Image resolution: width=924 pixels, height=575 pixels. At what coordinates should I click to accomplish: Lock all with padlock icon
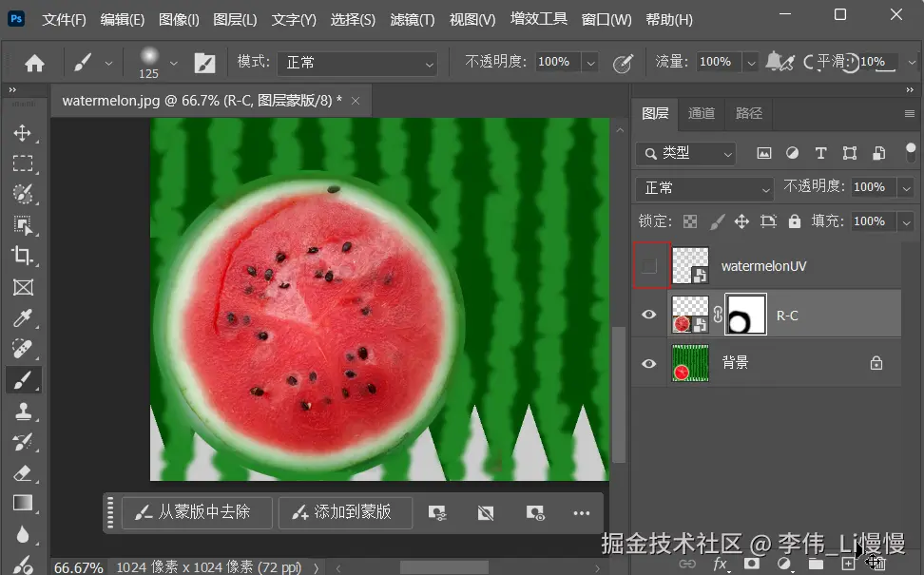pyautogui.click(x=795, y=221)
